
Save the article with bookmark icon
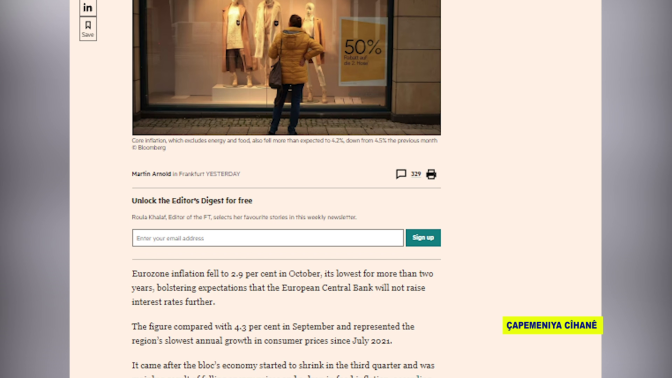(88, 29)
